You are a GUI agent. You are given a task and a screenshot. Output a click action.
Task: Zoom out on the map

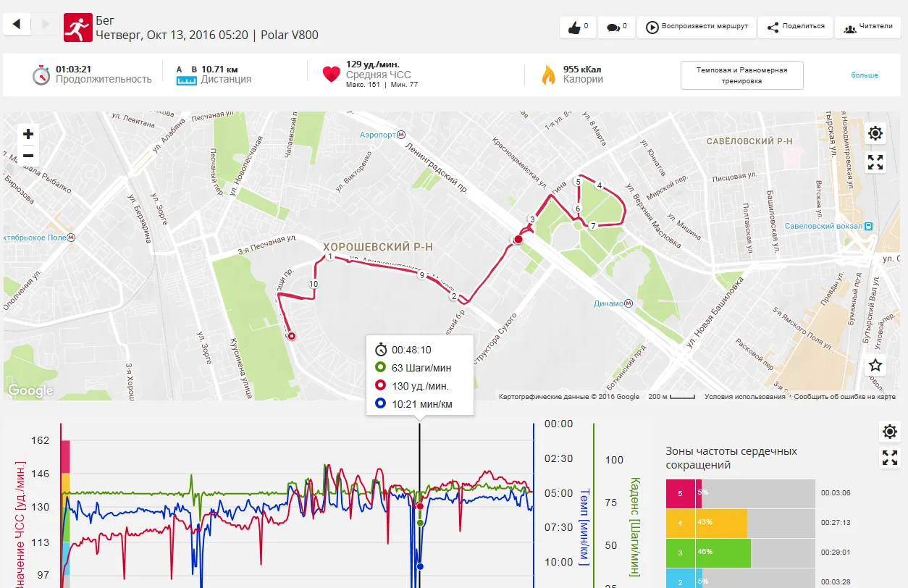click(x=28, y=155)
